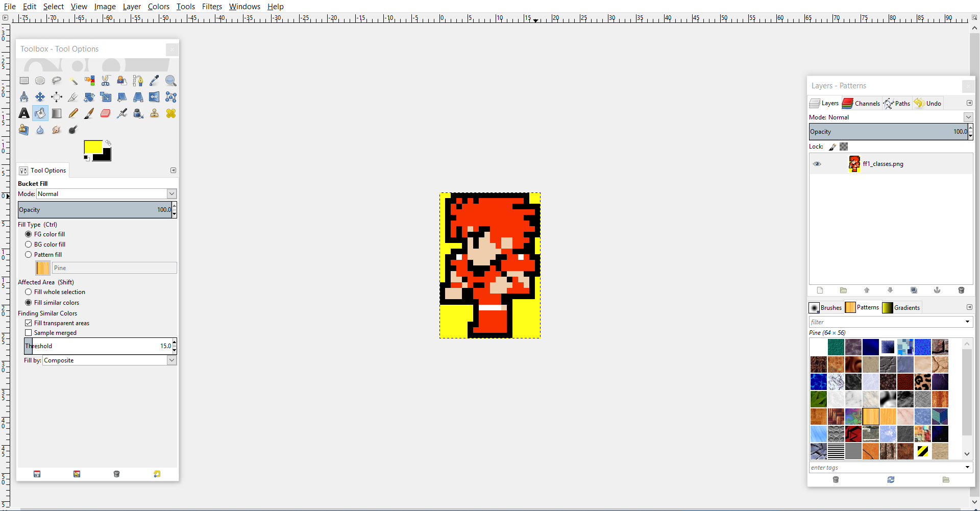Screen dimensions: 980x511
Task: Select the Color Picker eyedropper tool
Action: coord(154,81)
